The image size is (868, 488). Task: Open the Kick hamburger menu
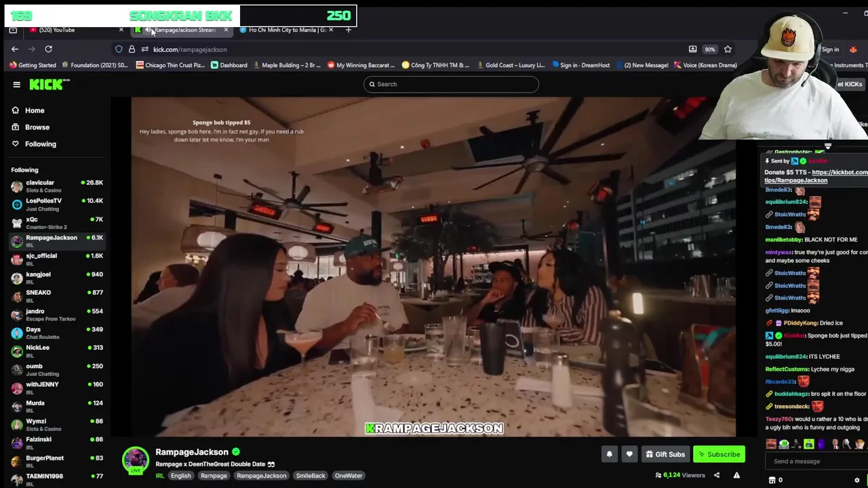(x=16, y=84)
